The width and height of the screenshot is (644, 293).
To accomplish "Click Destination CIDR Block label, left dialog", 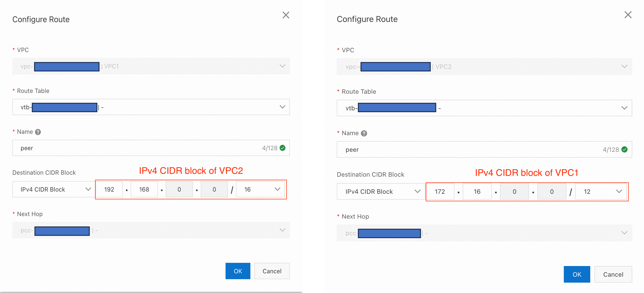I will (x=44, y=173).
